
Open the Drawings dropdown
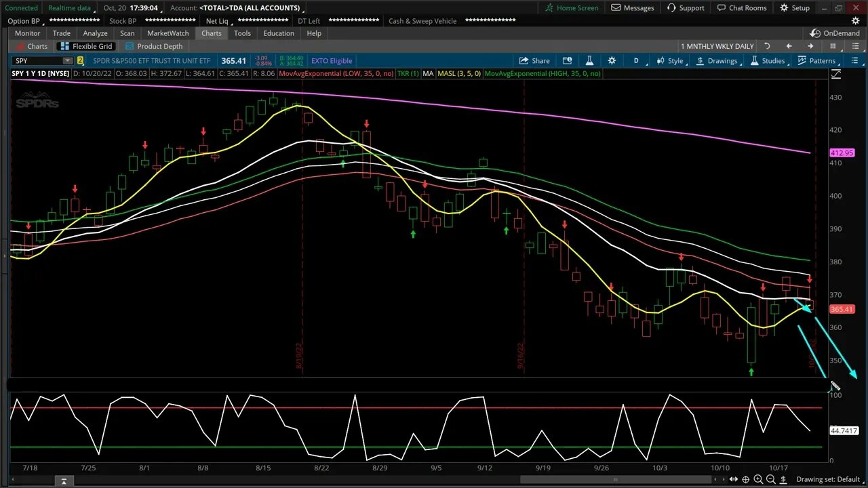click(717, 60)
